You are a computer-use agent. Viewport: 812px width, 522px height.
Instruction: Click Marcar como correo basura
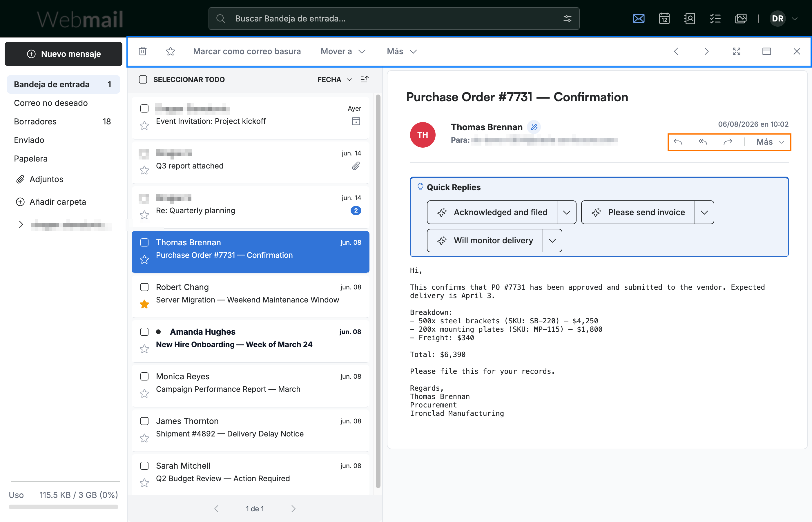(247, 51)
